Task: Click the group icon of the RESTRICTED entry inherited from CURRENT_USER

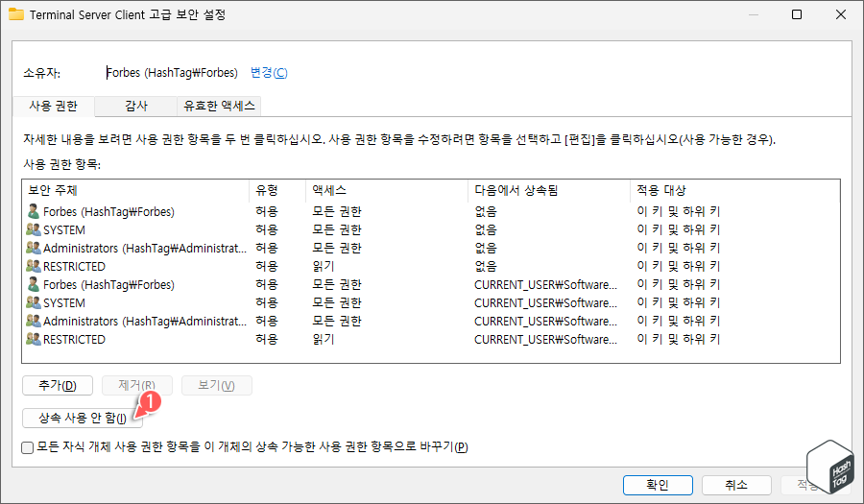Action: click(34, 339)
